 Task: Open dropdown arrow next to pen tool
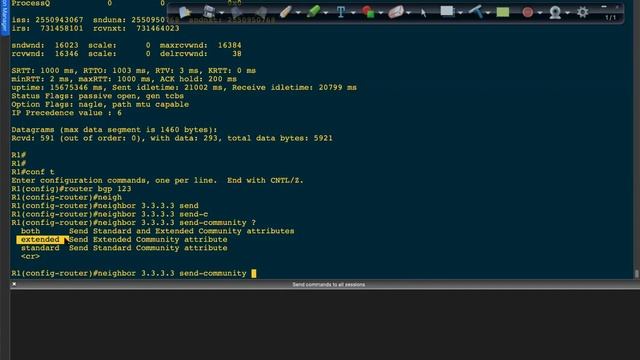tap(298, 13)
